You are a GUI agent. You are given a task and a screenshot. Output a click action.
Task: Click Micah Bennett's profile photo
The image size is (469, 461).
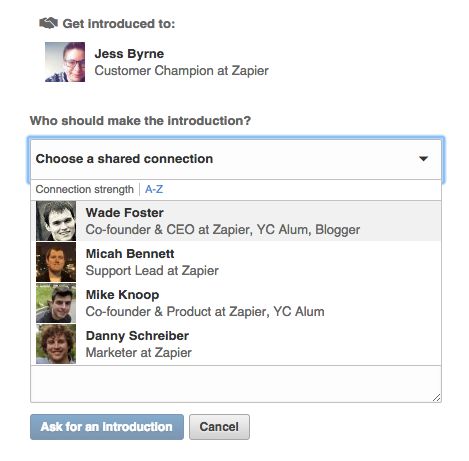pos(56,262)
